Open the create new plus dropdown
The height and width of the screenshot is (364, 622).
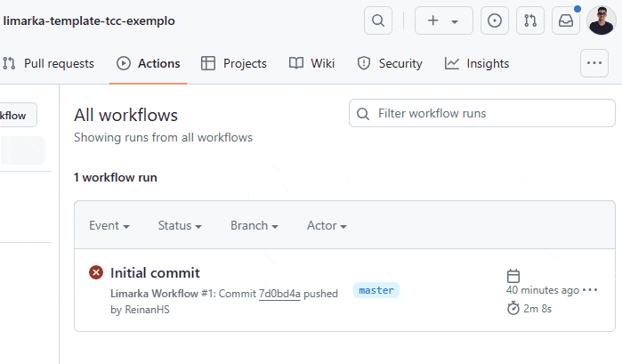click(x=443, y=20)
